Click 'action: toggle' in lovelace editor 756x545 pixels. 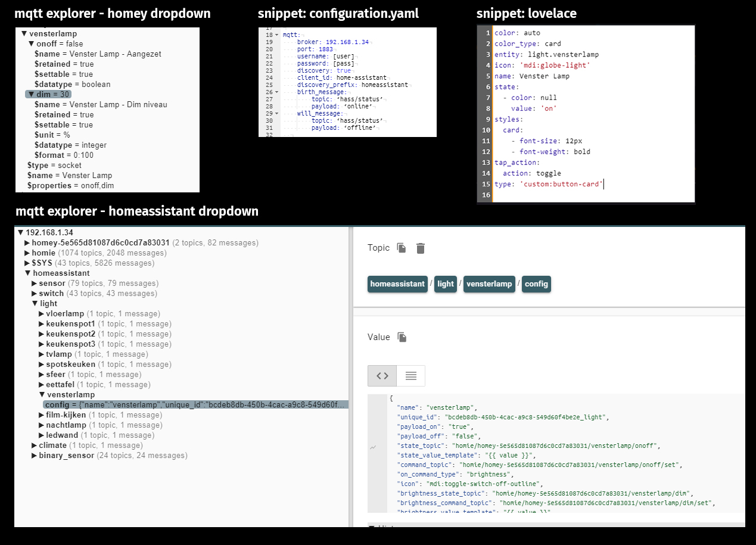[x=531, y=173]
